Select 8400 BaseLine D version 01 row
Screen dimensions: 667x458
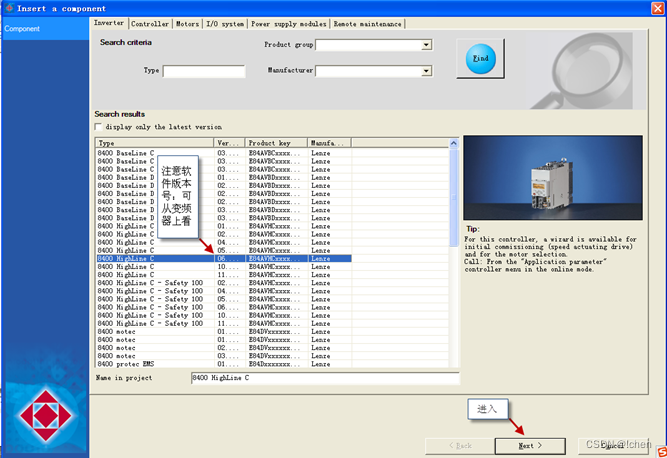pyautogui.click(x=224, y=177)
